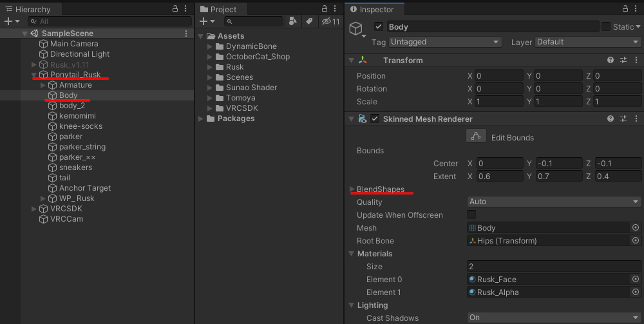Open the Project create plus dropdown
This screenshot has width=644, height=324.
(207, 21)
